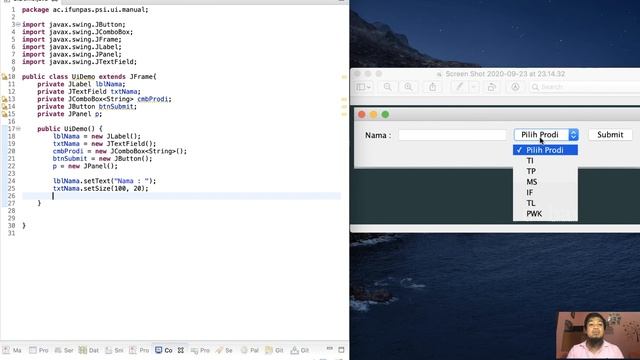Open the Sni (Snippets) view tab
Screen dimensions: 640x360
[x=114, y=350]
